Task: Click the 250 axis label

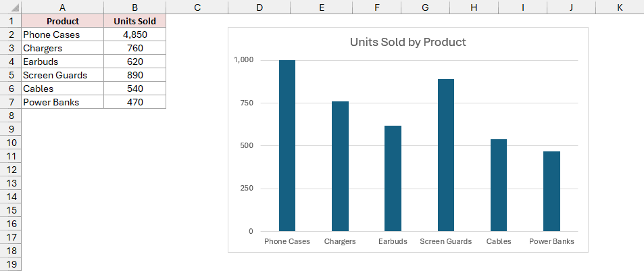Action: click(247, 189)
